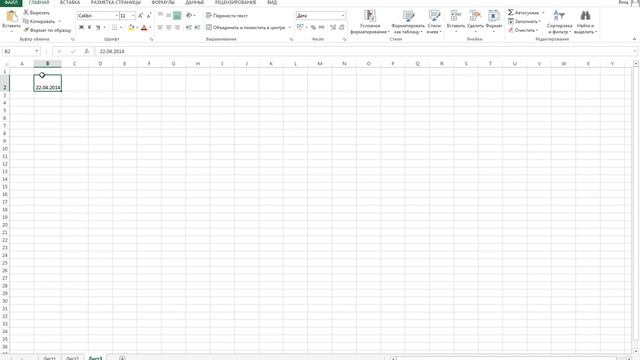Click the Cut (Вырезать) scissors button
The image size is (640, 360).
(36, 13)
